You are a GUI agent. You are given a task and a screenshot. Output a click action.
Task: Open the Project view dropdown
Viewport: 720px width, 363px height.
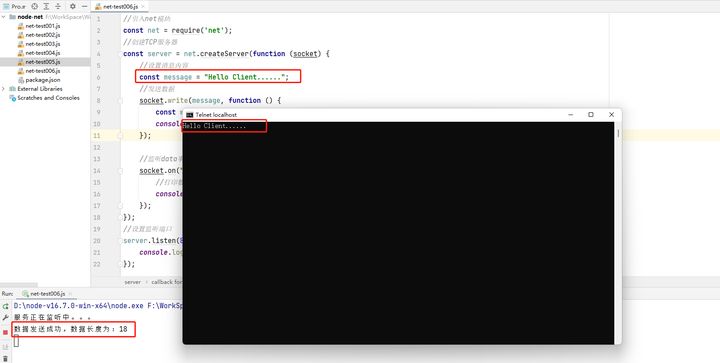pyautogui.click(x=15, y=6)
